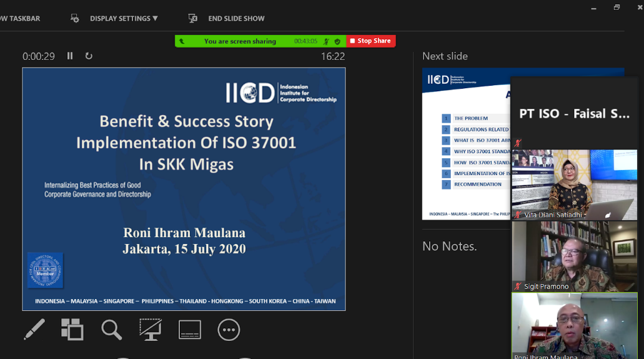The height and width of the screenshot is (359, 644).
Task: Pause the presentation timer
Action: 70,56
